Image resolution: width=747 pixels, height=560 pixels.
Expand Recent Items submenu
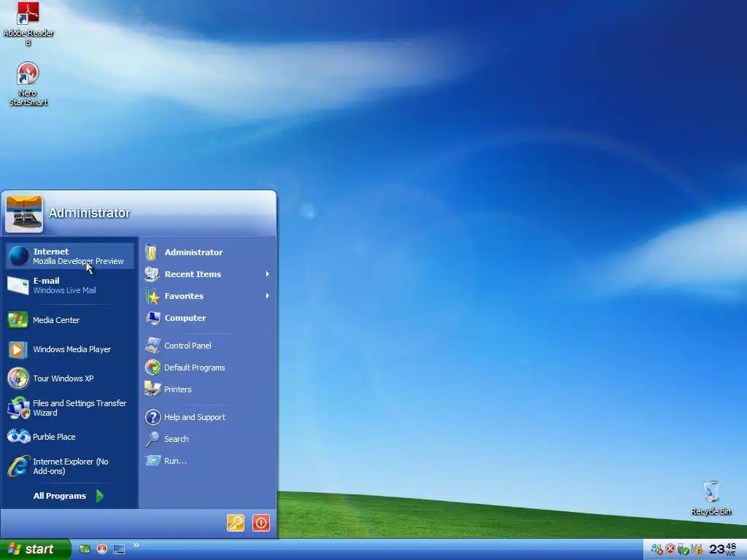tap(208, 274)
